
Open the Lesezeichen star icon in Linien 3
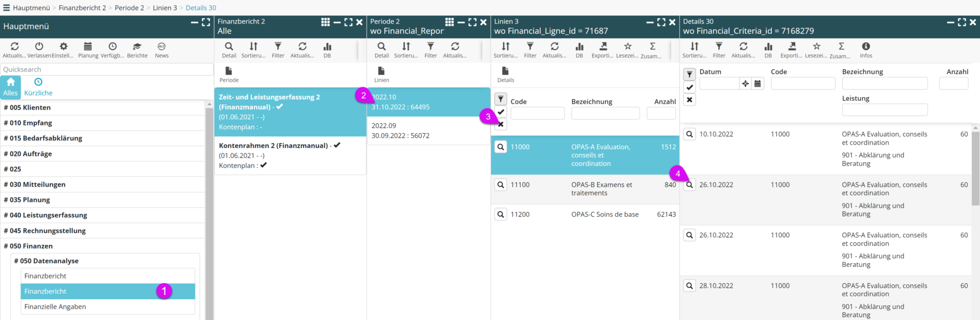click(627, 47)
